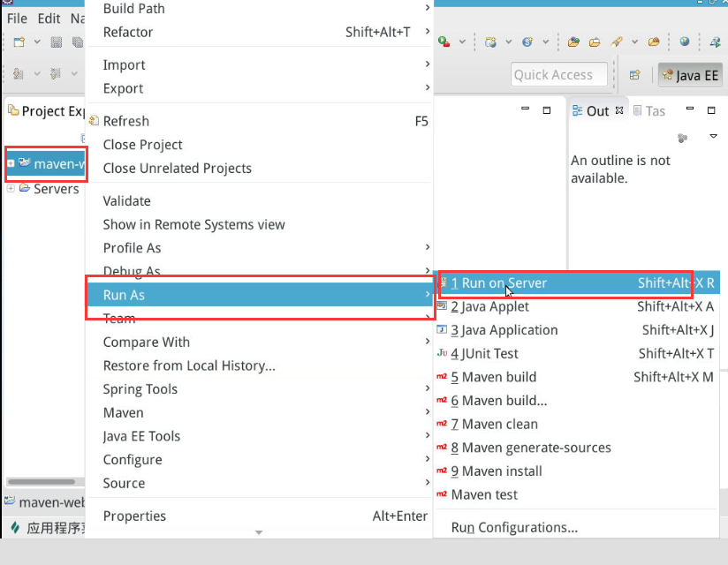Type in the Quick Access field
The width and height of the screenshot is (728, 565).
(558, 75)
